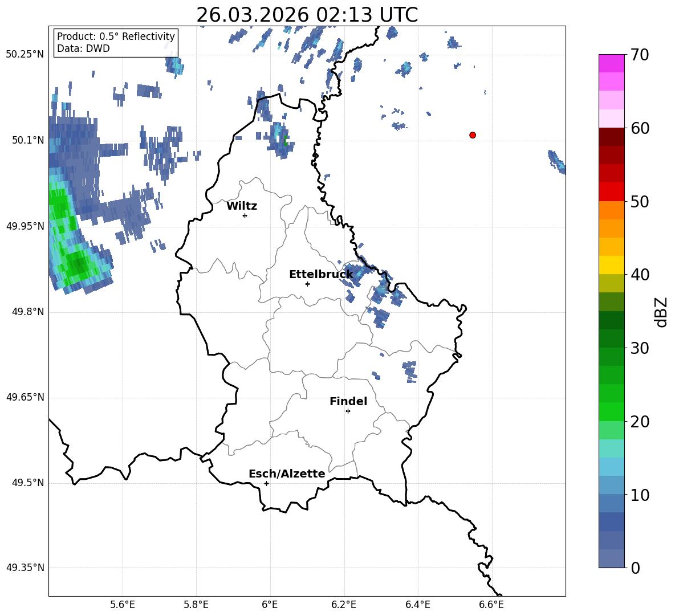Click the 50.25°N latitude label

(x=25, y=55)
